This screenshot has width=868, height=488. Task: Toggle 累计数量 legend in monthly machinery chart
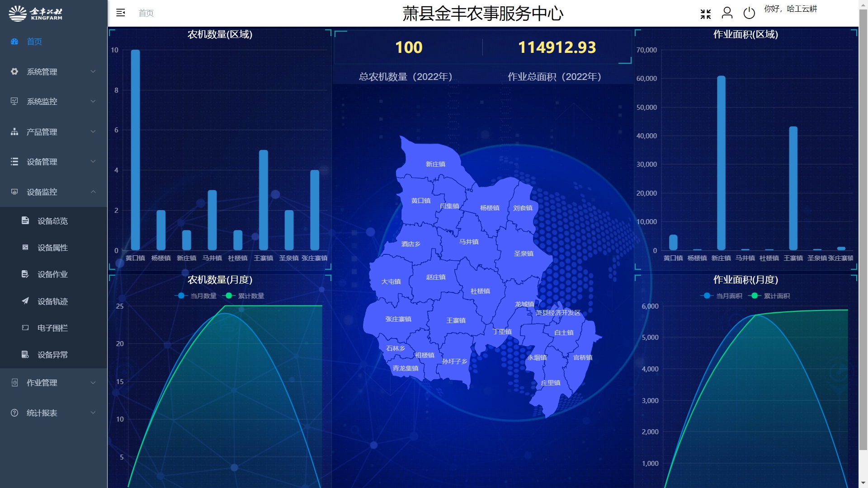coord(244,296)
